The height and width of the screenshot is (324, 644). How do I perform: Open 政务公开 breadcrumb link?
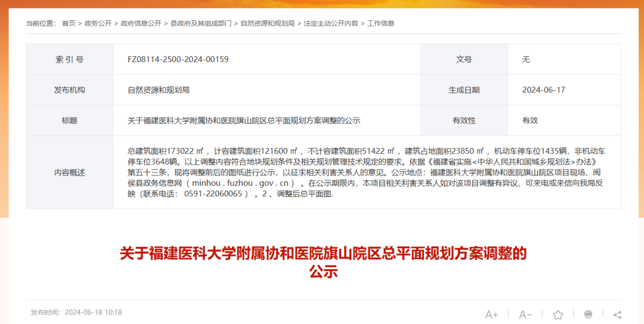tap(98, 23)
